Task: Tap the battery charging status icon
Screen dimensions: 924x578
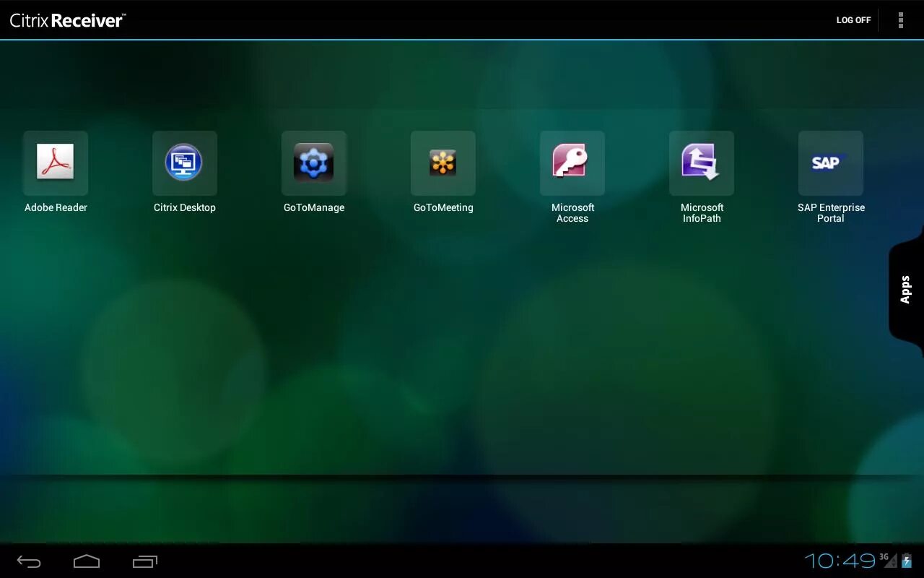Action: [907, 560]
